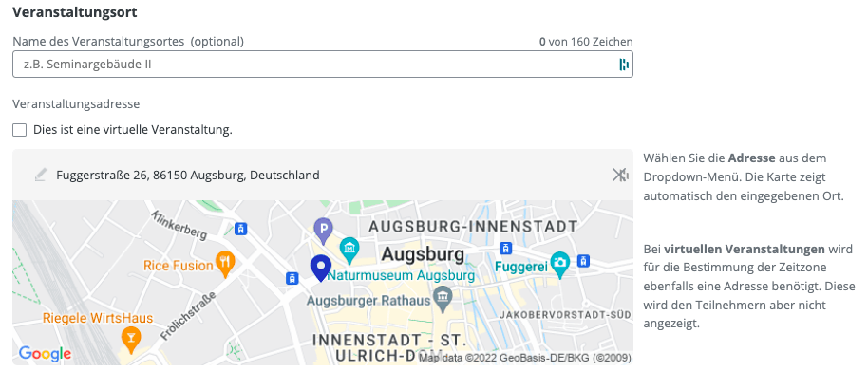The height and width of the screenshot is (390, 868).
Task: Click the password manager icon in venue name field
Action: [x=623, y=65]
